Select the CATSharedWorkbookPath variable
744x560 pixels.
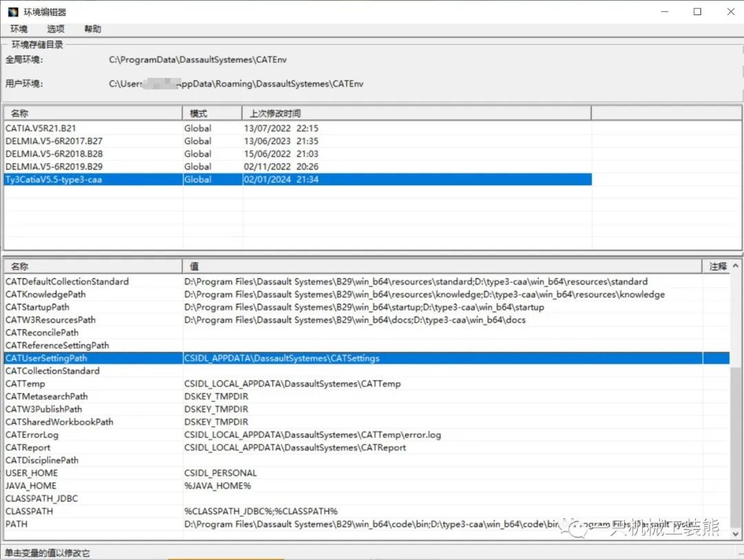(59, 422)
